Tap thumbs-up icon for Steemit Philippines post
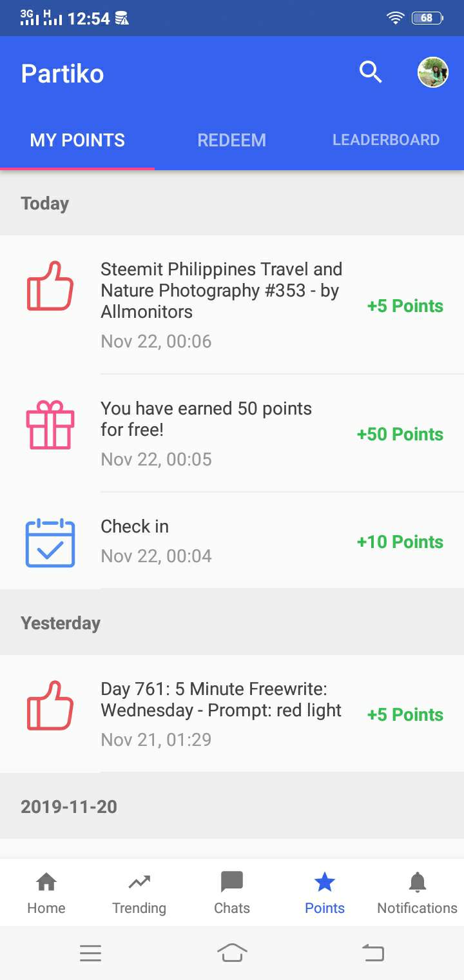Image resolution: width=464 pixels, height=980 pixels. (50, 286)
